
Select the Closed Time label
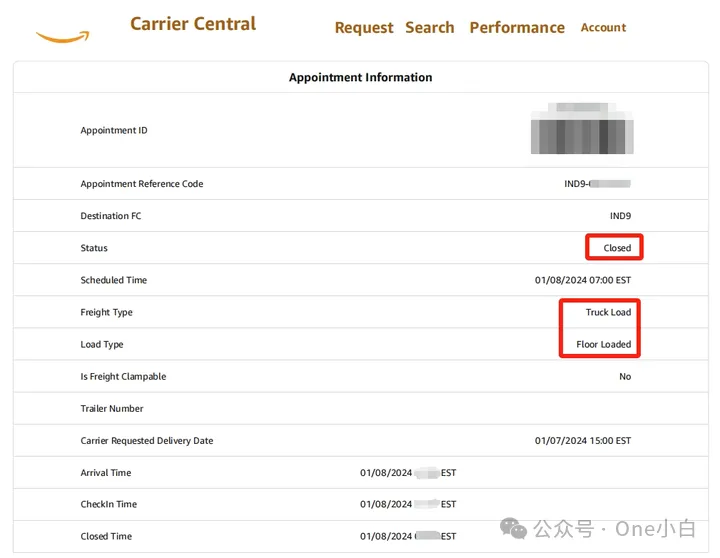pos(106,536)
